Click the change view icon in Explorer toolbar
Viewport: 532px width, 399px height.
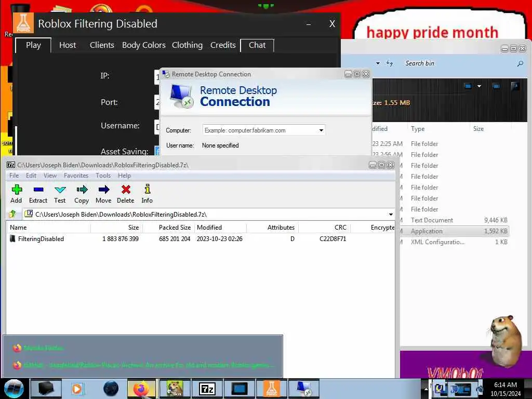[x=468, y=86]
